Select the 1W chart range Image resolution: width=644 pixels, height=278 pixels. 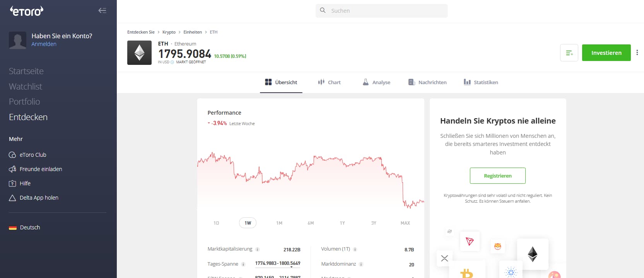pos(248,223)
